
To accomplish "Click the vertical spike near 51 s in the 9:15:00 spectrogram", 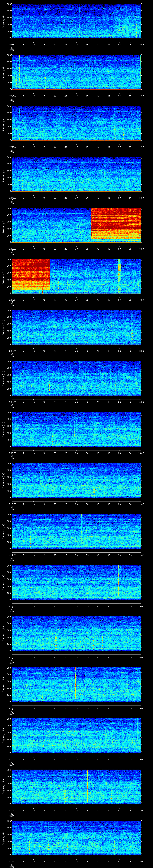I will (x=122, y=731).
